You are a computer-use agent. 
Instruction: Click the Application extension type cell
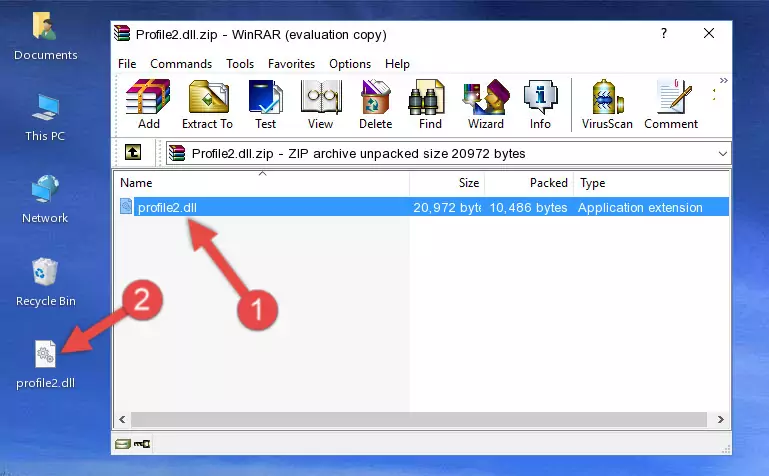(x=640, y=207)
